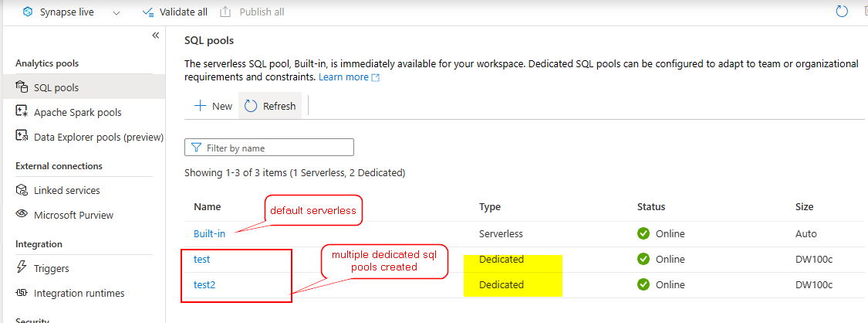
Task: Click the Integration runtimes icon
Action: 22,293
